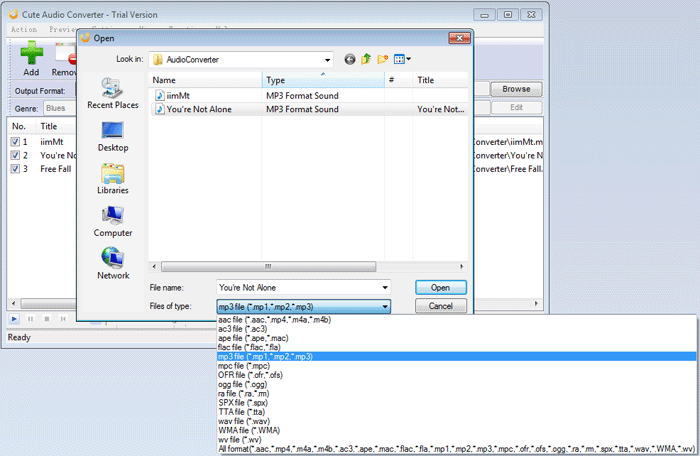Click the No. column header in track list
Viewport: 700px width, 456px height.
[19, 126]
